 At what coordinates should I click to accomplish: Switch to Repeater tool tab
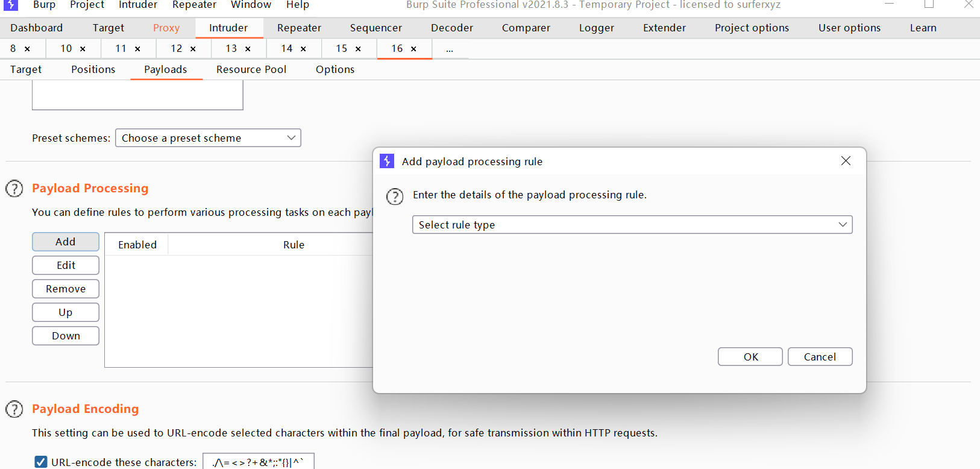point(299,28)
